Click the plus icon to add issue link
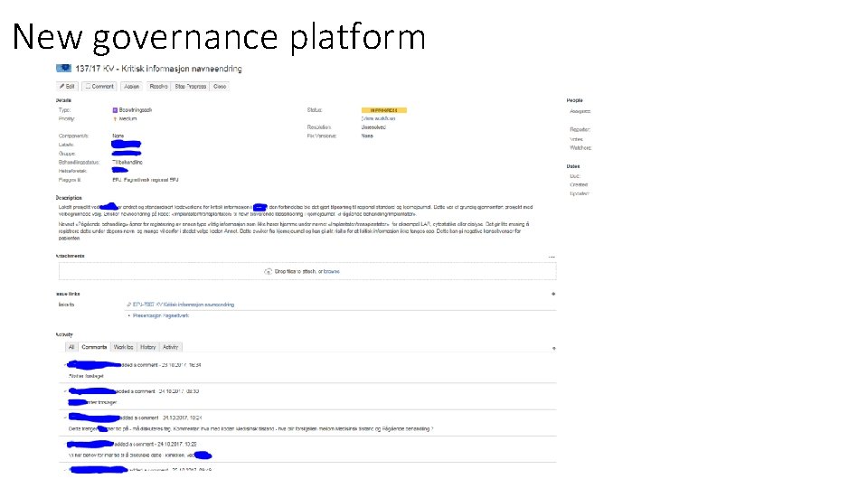 (x=553, y=294)
